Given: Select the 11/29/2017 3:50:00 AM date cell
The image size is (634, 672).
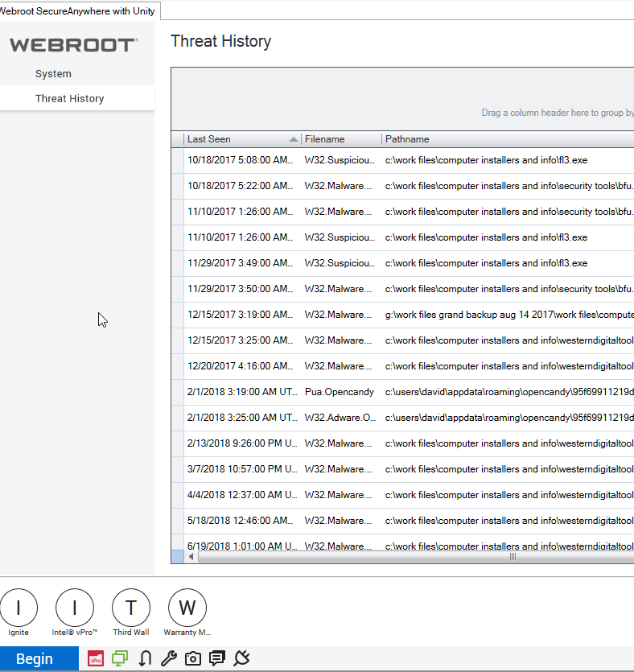Looking at the screenshot, I should tap(241, 289).
